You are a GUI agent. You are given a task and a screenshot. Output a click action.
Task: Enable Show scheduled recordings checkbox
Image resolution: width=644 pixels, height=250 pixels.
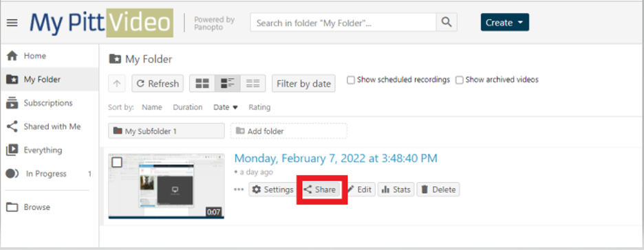[351, 80]
